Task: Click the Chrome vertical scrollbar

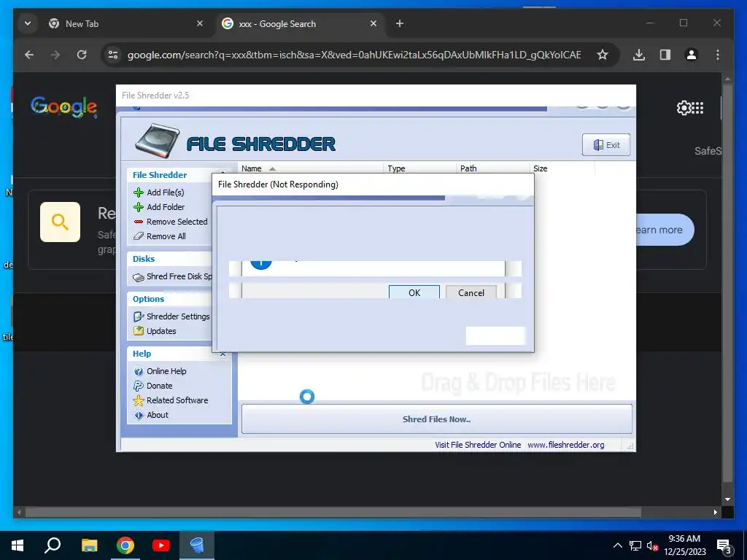Action: point(727,284)
